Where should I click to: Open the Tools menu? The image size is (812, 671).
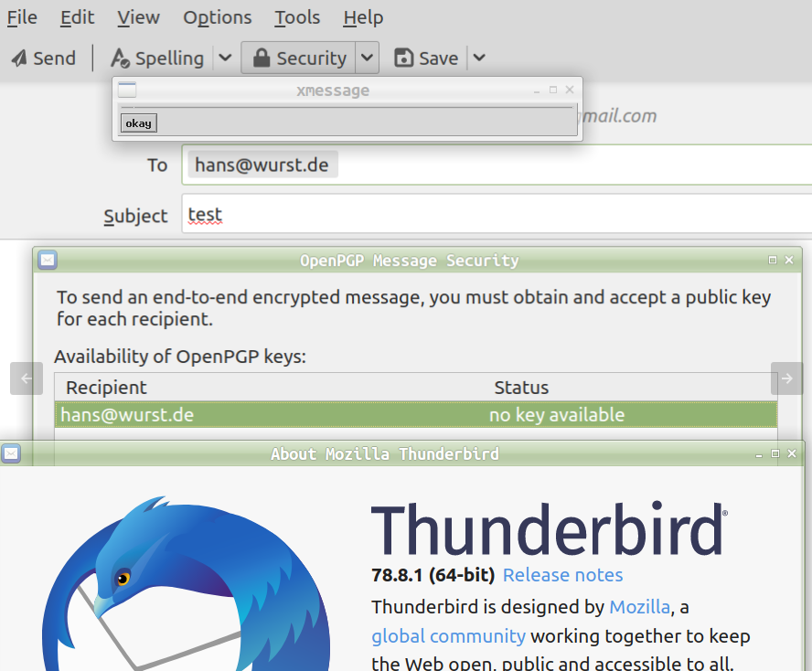point(297,17)
